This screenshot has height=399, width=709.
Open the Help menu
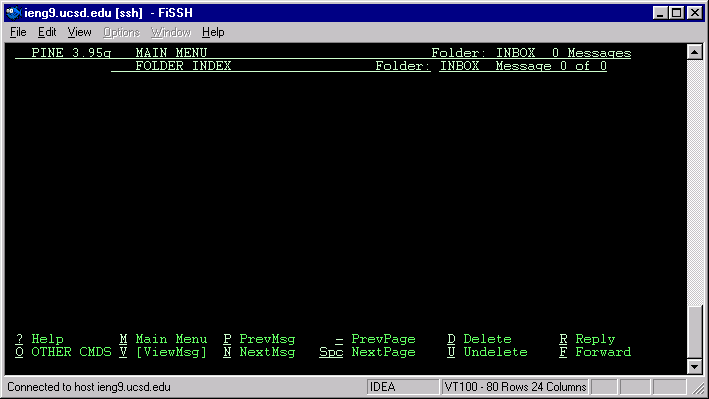[213, 32]
